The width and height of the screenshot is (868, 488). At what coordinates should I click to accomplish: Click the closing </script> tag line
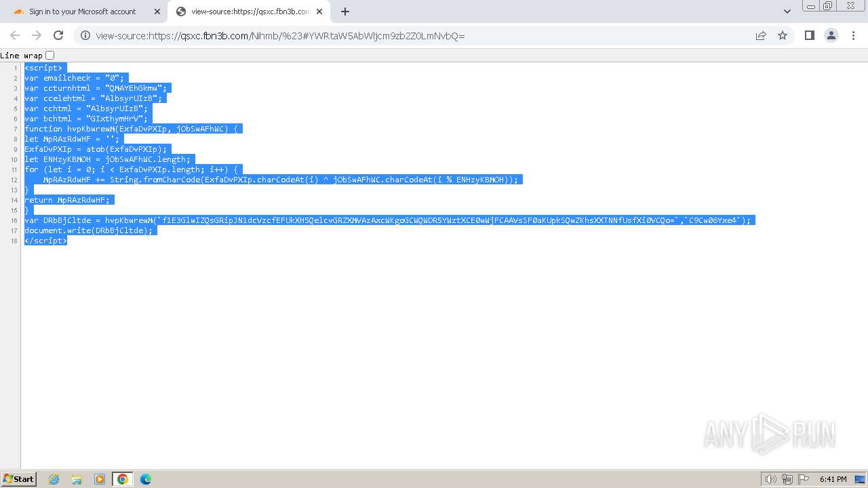tap(45, 241)
